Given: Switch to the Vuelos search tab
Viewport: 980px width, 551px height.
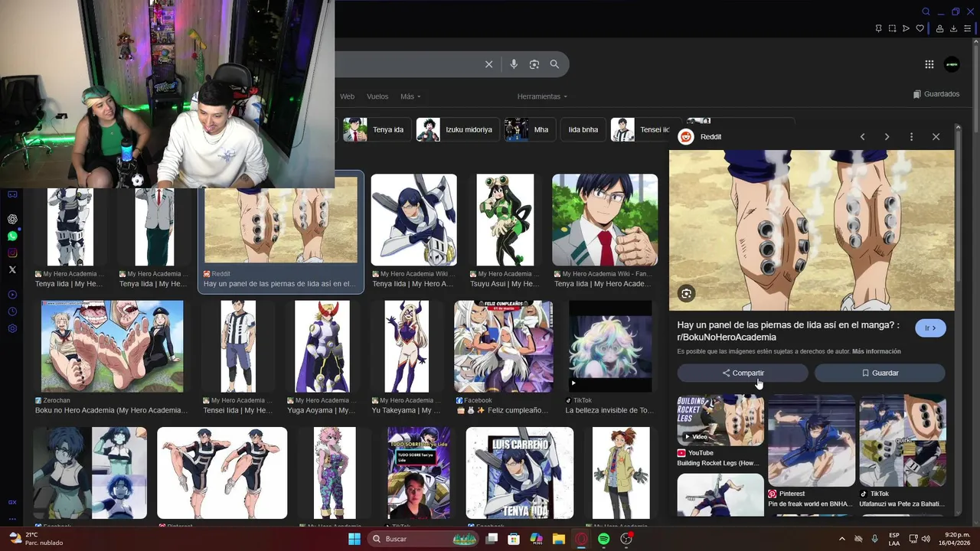Looking at the screenshot, I should 377,96.
